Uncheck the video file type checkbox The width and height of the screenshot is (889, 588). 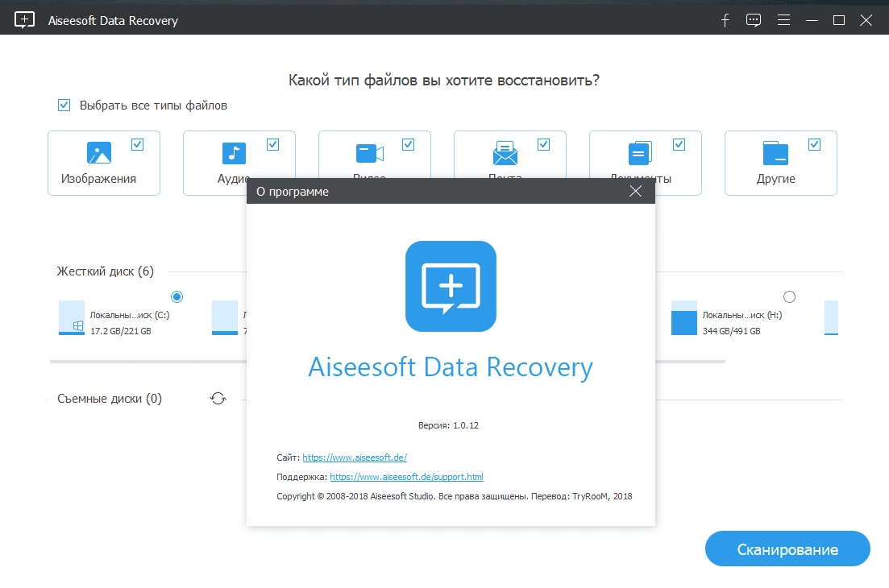point(408,144)
